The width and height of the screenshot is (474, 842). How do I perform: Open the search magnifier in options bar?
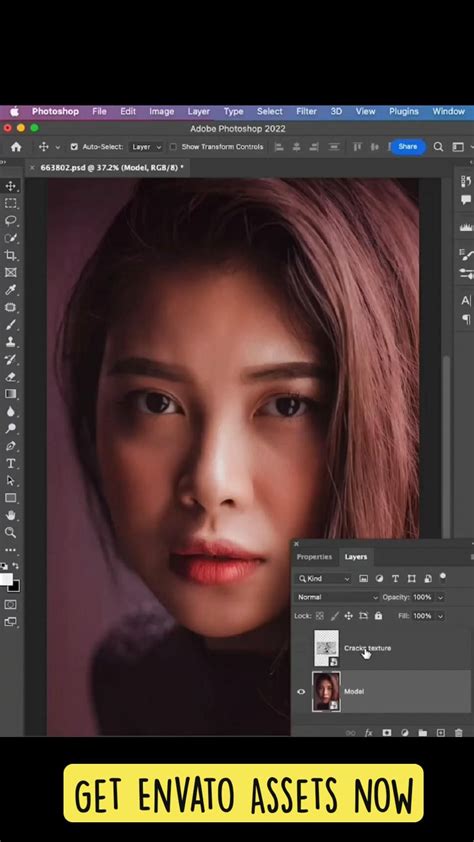point(439,147)
